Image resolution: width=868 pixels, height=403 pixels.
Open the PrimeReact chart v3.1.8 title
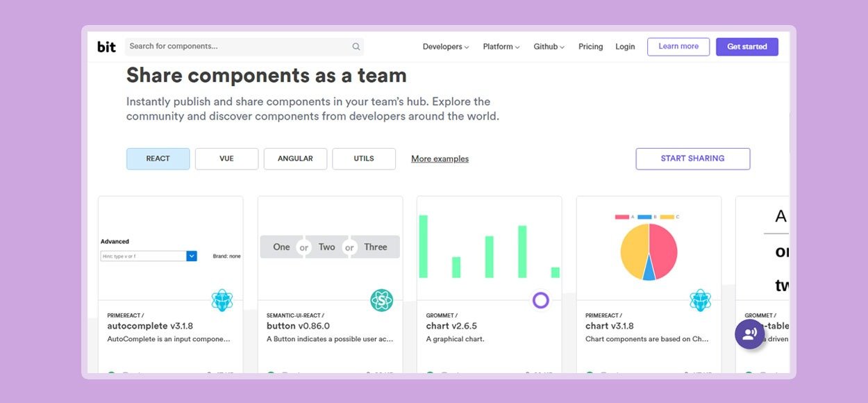[x=611, y=326]
